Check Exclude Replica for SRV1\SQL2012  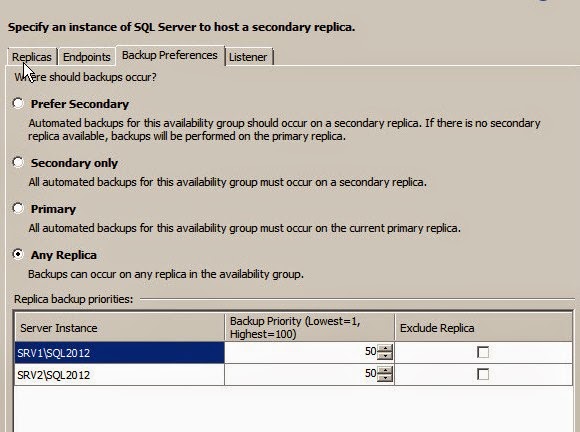(483, 352)
